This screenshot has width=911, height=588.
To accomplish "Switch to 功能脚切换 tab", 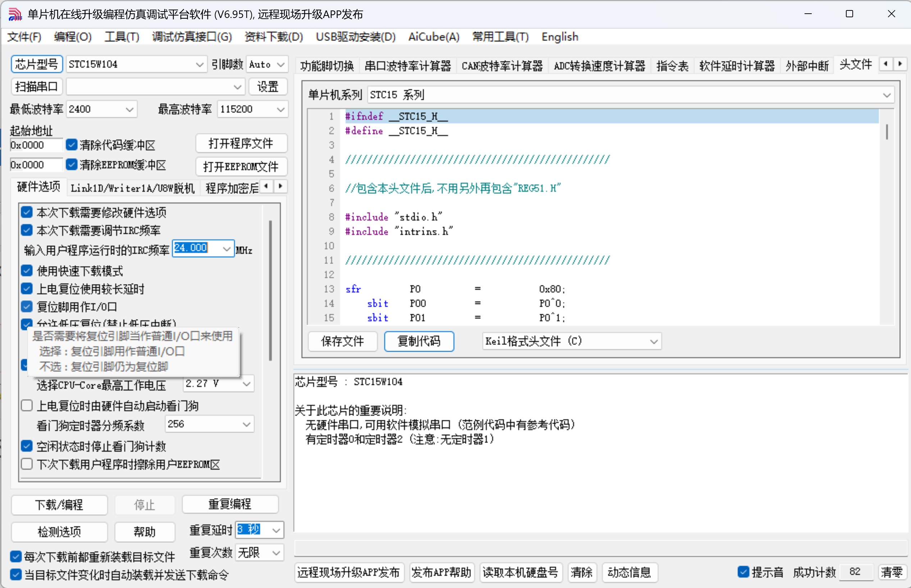I will coord(327,66).
